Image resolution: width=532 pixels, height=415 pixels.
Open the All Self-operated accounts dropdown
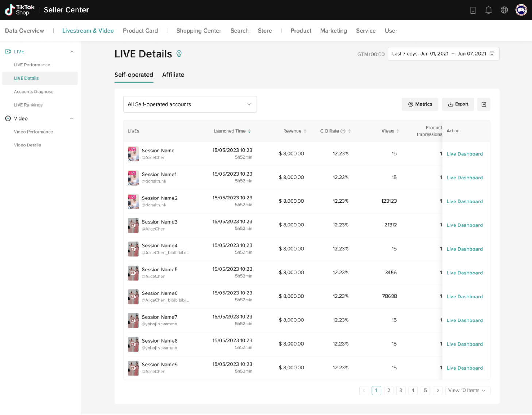(x=190, y=104)
